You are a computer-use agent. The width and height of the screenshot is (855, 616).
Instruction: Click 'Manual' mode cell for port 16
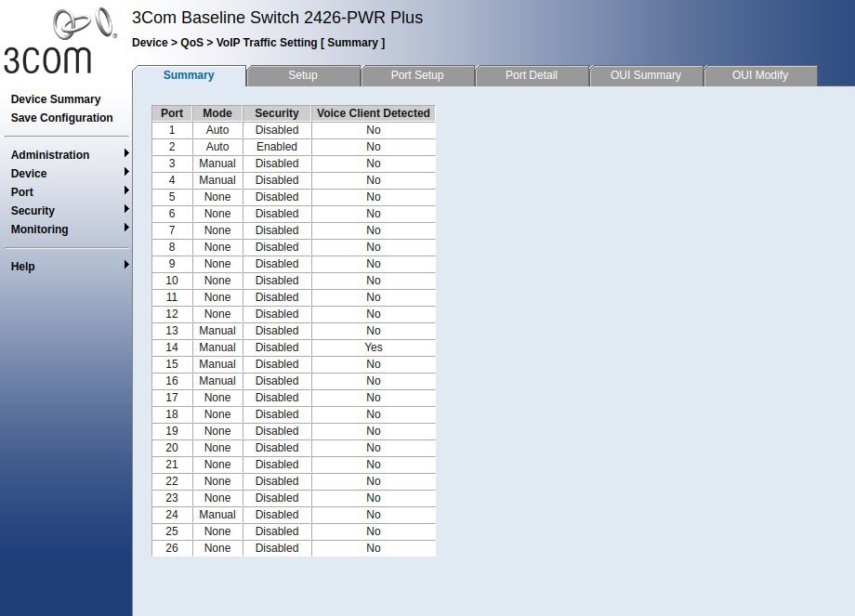(217, 381)
